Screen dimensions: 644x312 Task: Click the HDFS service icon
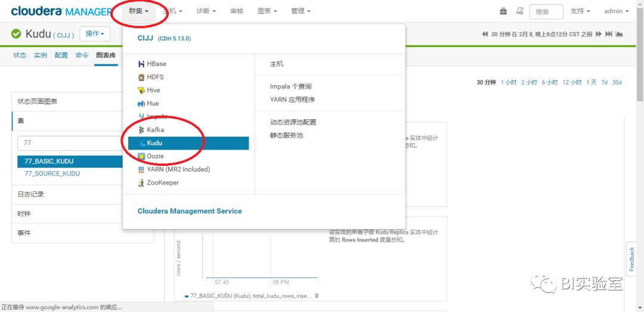141,78
